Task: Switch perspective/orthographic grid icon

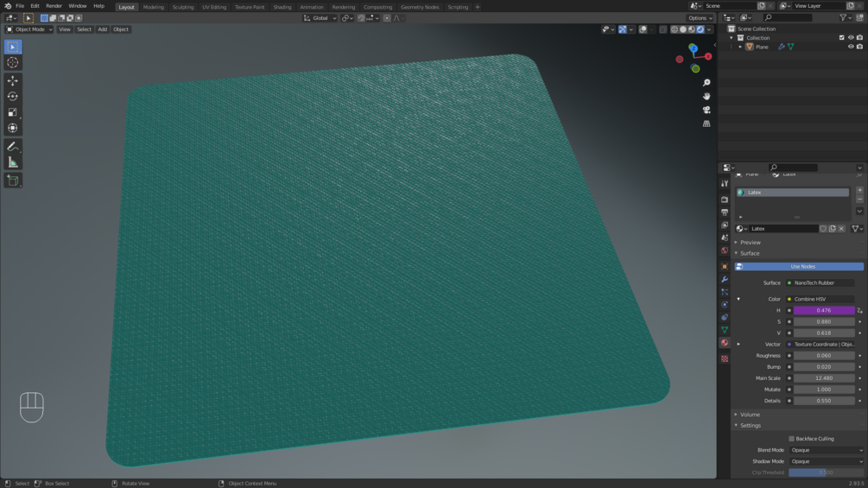Action: (706, 124)
